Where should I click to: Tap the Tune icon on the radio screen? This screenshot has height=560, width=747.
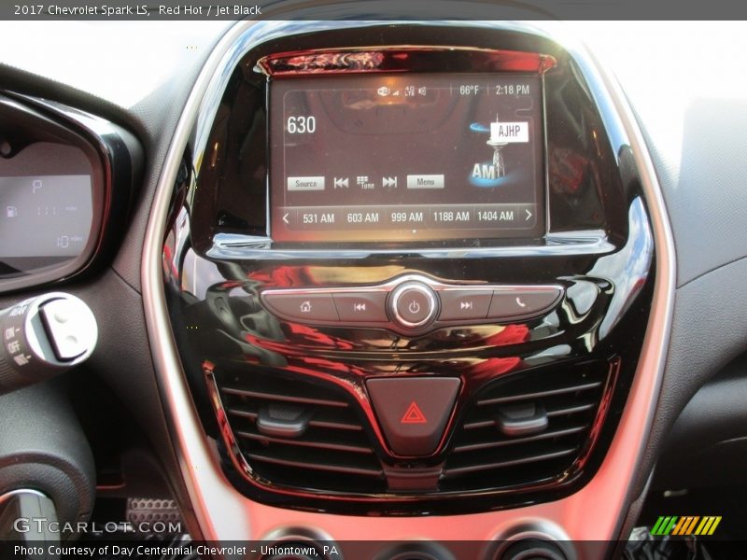363,181
